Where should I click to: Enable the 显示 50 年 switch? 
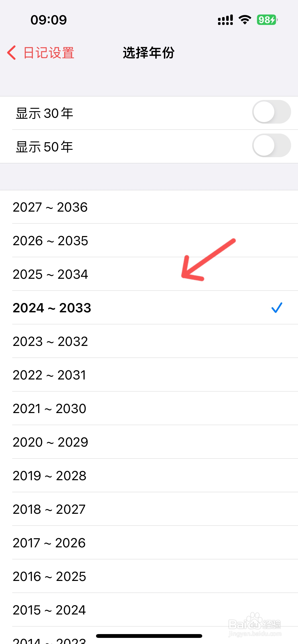(x=271, y=145)
